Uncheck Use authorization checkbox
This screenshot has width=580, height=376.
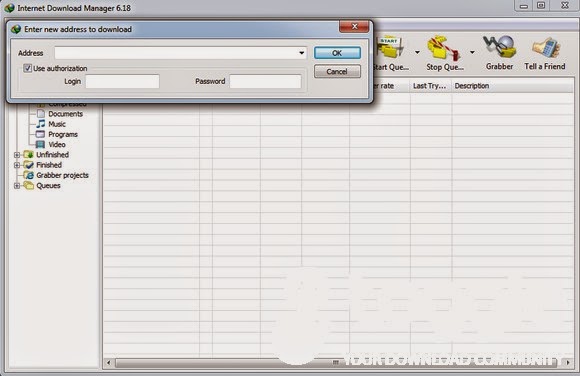(27, 68)
